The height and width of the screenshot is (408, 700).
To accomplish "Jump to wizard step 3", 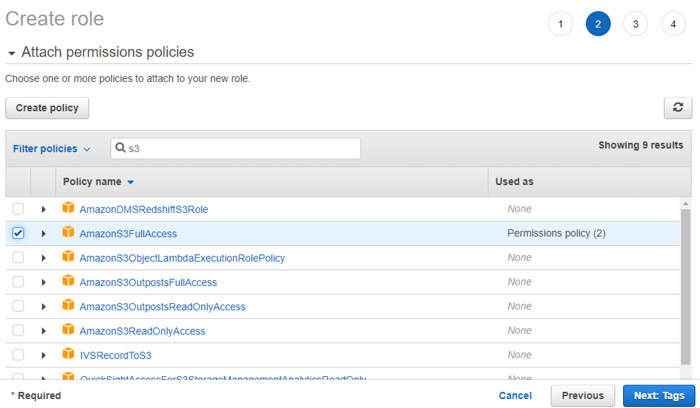I will pos(635,24).
